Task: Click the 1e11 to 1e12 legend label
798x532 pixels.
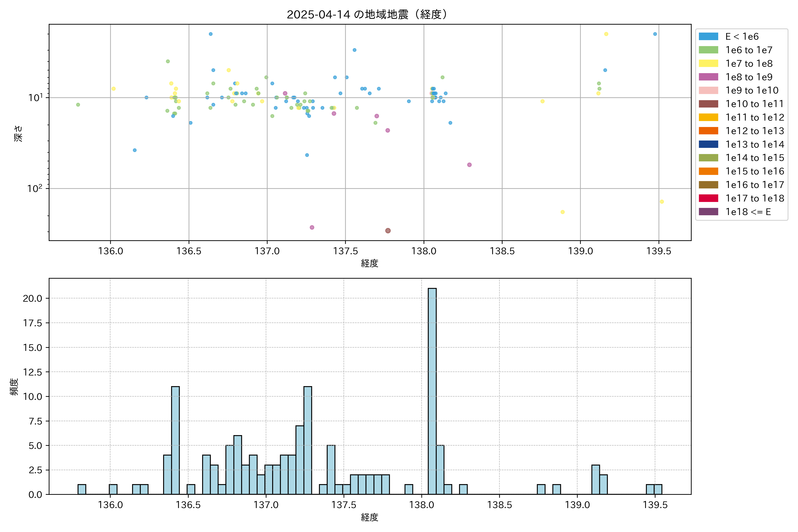Action: [x=755, y=117]
